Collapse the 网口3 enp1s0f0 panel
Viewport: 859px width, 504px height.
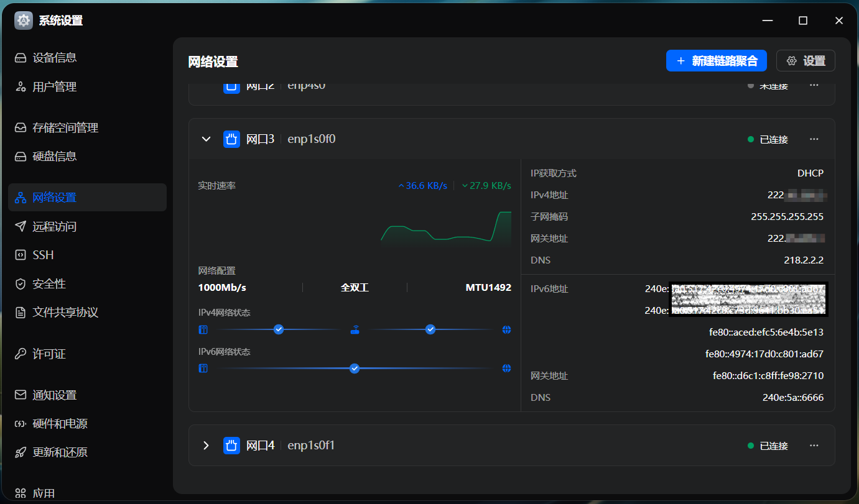[x=206, y=139]
